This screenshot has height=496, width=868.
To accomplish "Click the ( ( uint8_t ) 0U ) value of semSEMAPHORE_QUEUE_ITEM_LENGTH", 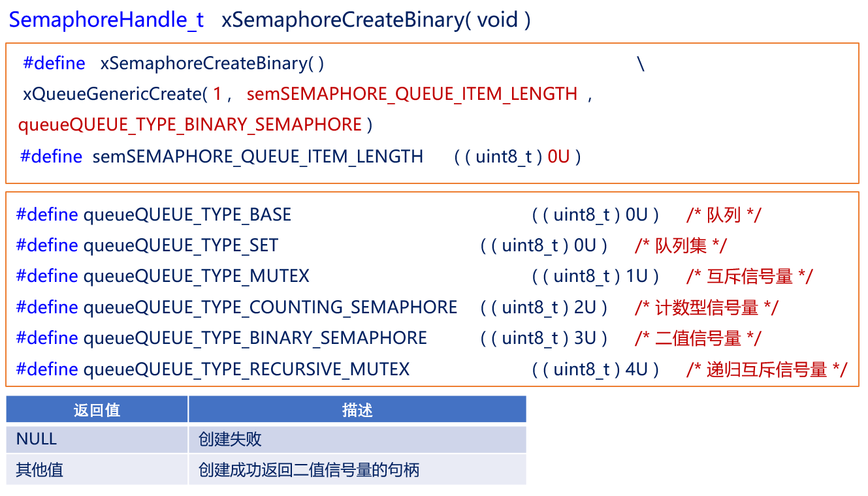I will point(518,157).
